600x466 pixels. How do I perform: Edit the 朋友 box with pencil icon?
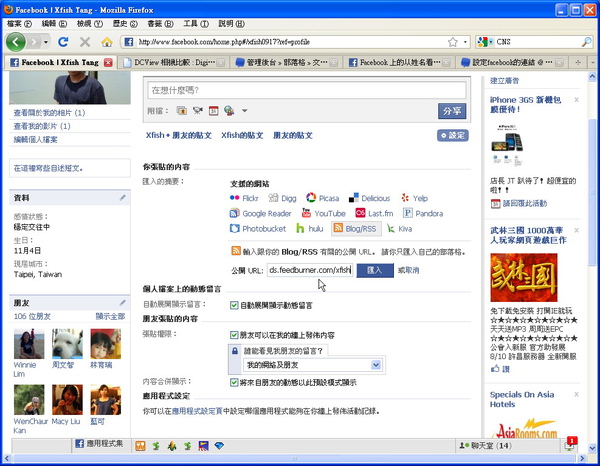pos(122,303)
